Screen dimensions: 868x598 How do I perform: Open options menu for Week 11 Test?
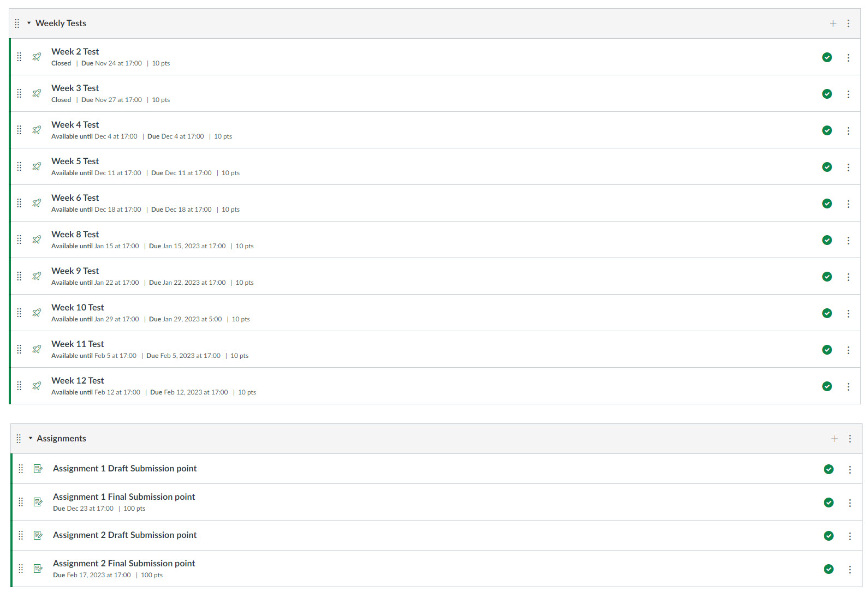click(x=848, y=350)
